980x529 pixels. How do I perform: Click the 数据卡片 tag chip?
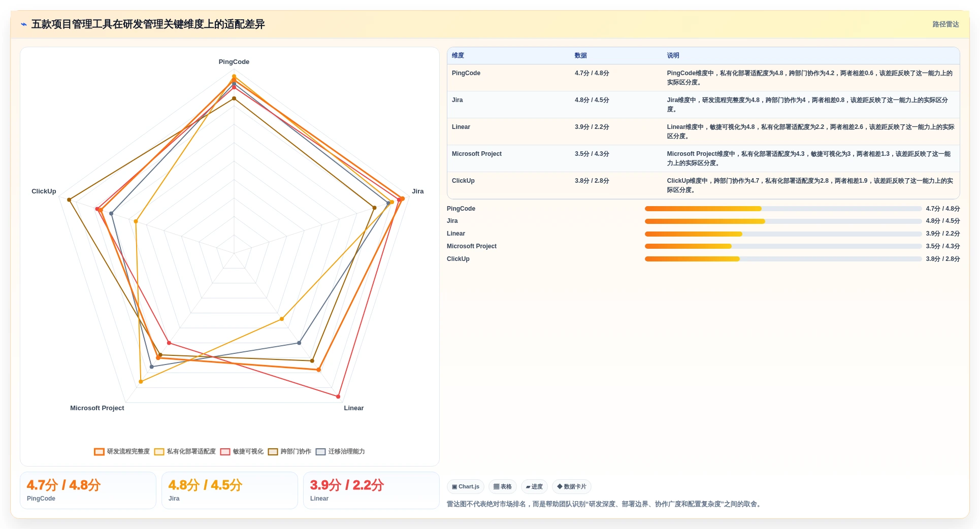coord(572,486)
